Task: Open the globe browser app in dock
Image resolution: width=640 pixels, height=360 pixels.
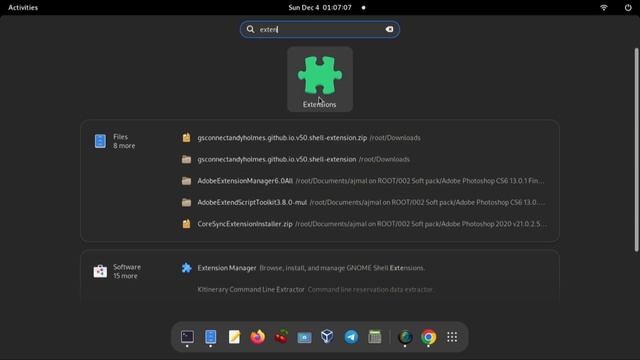Action: [x=405, y=337]
